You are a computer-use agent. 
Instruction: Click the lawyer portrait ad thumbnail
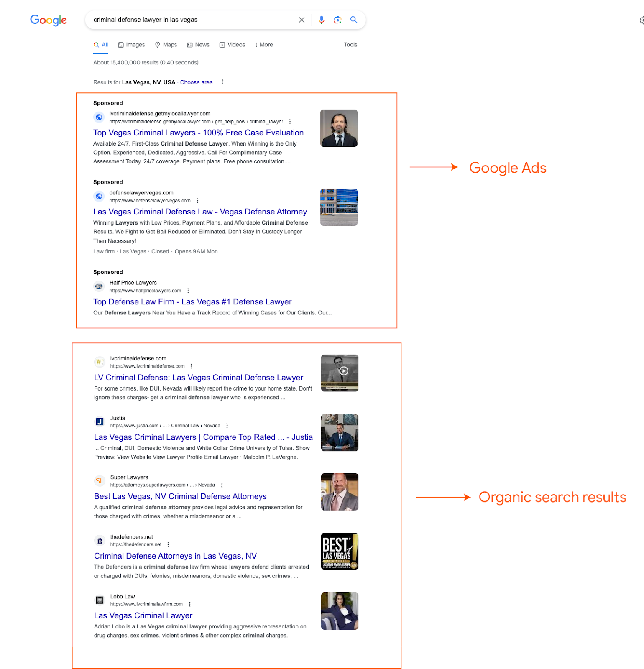pyautogui.click(x=339, y=128)
